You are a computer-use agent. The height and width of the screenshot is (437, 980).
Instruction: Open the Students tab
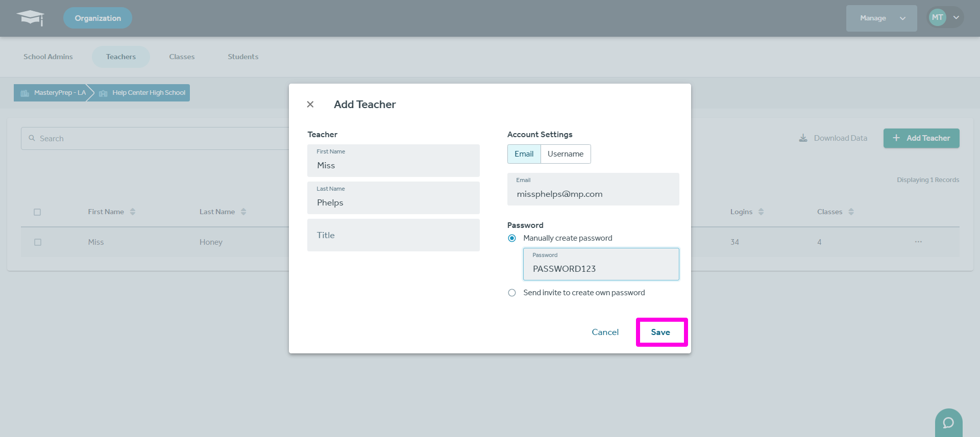click(x=243, y=57)
